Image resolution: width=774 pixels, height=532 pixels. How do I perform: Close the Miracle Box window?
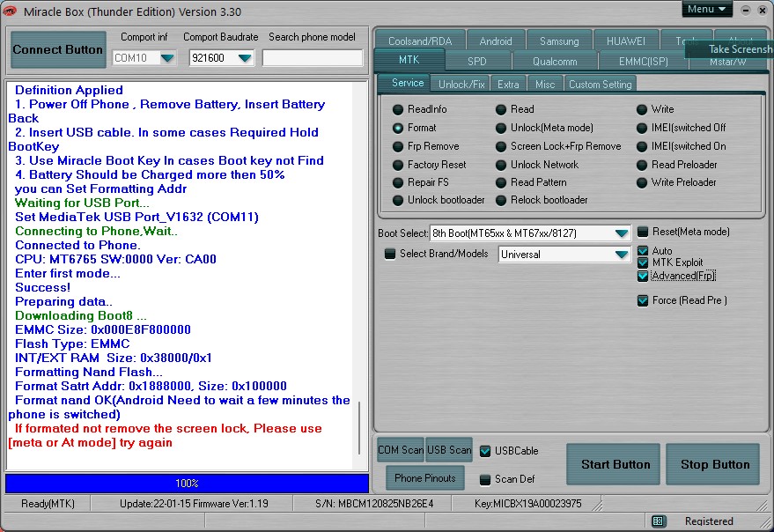[763, 10]
